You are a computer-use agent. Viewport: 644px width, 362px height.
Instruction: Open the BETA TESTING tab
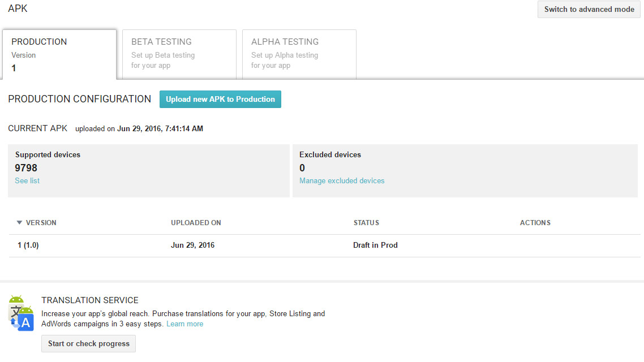[179, 54]
